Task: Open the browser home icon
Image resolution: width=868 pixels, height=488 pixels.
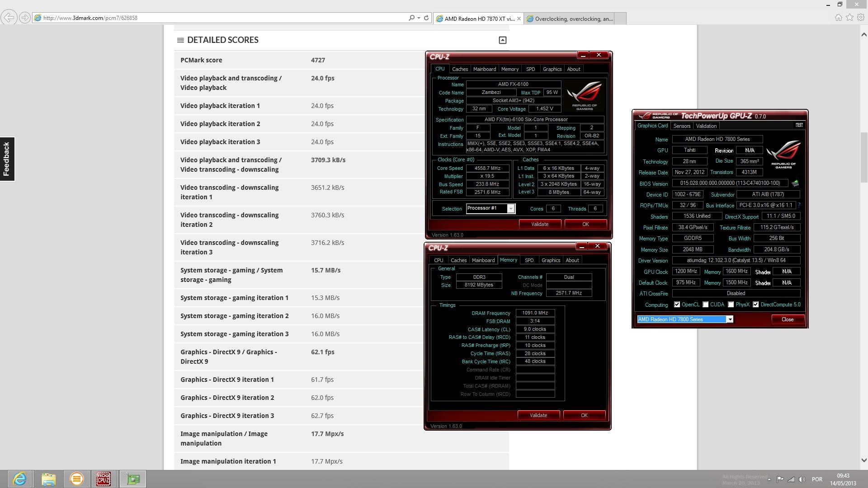Action: point(838,18)
